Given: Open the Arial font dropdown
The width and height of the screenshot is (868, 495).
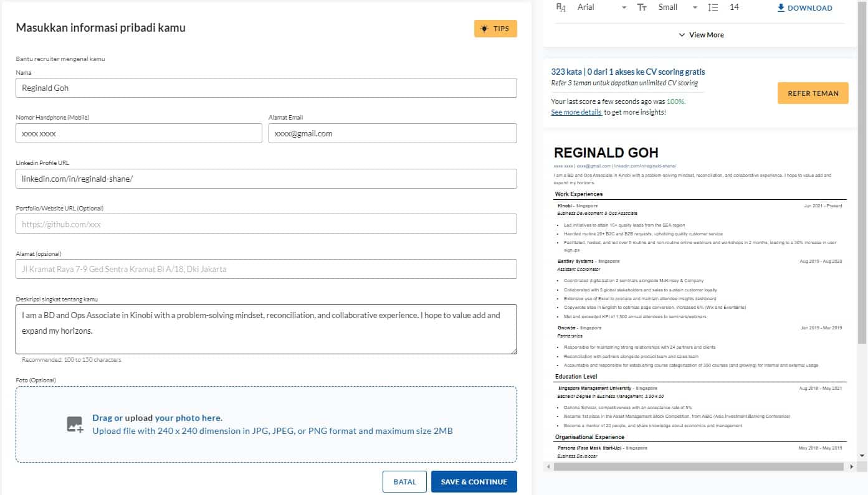Looking at the screenshot, I should [x=601, y=7].
